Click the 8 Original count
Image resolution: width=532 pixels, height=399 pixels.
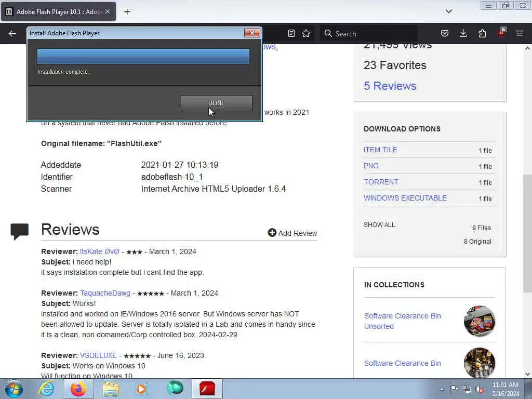click(x=478, y=242)
